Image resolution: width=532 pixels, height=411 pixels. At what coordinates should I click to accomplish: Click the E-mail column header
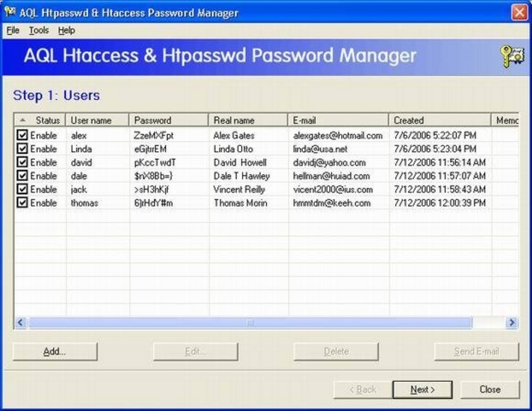338,120
